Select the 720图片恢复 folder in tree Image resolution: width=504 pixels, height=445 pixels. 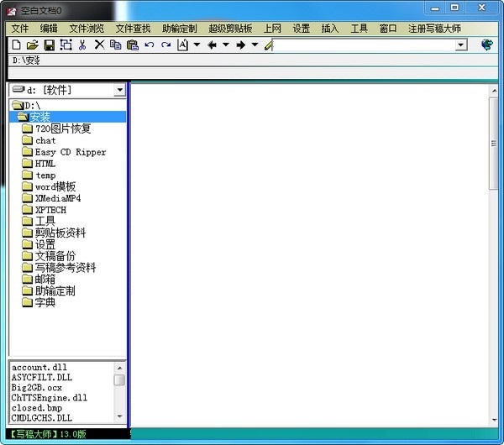[62, 128]
